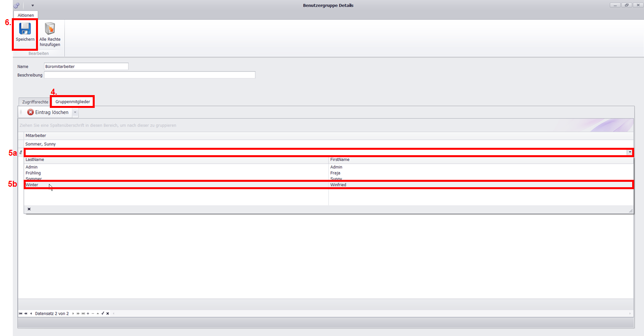The height and width of the screenshot is (336, 644).
Task: Click into the Beschreibung text field
Action: coord(149,75)
